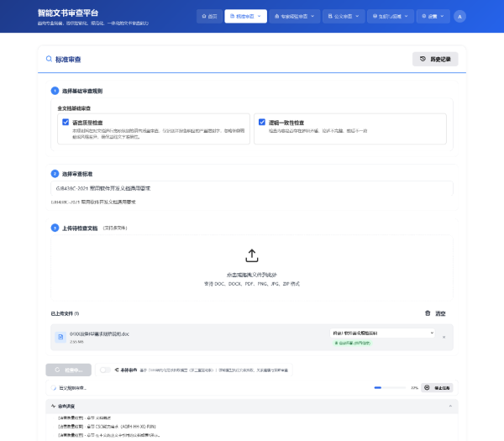The height and width of the screenshot is (441, 504).
Task: Open the 专家经验审查 nav dropdown
Action: (x=295, y=17)
